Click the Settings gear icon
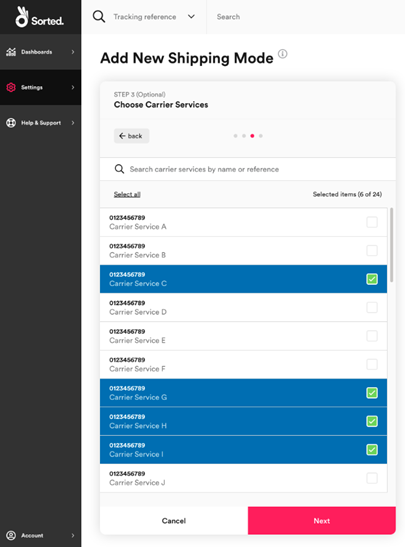The image size is (405, 547). pos(11,87)
